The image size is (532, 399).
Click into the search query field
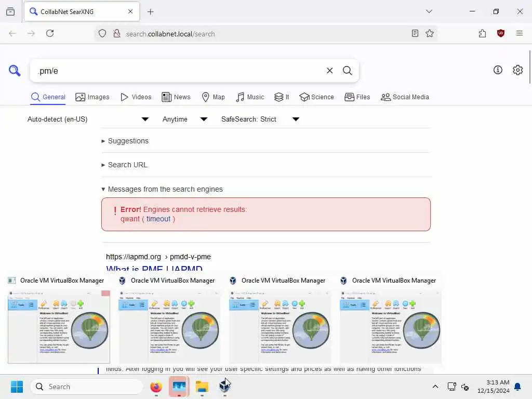tap(180, 71)
